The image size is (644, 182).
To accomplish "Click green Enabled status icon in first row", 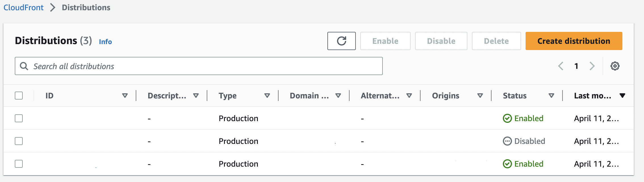I will [x=507, y=118].
